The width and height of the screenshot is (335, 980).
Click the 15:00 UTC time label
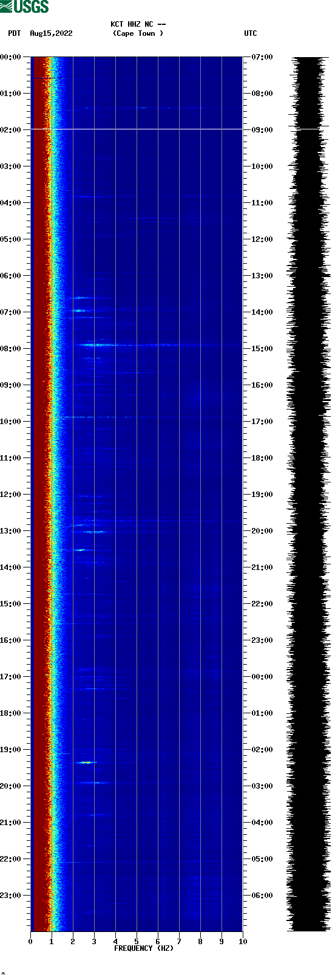click(262, 349)
